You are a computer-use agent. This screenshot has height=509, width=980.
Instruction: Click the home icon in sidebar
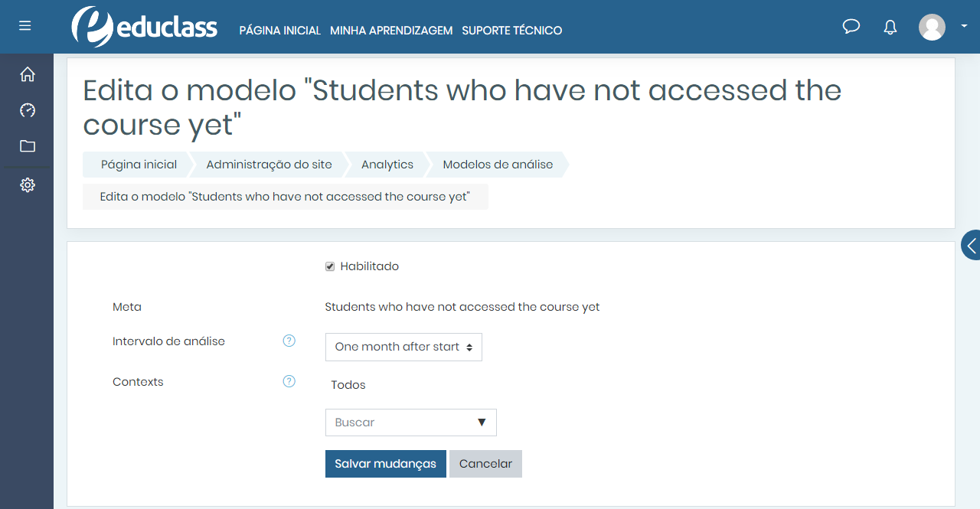27,73
